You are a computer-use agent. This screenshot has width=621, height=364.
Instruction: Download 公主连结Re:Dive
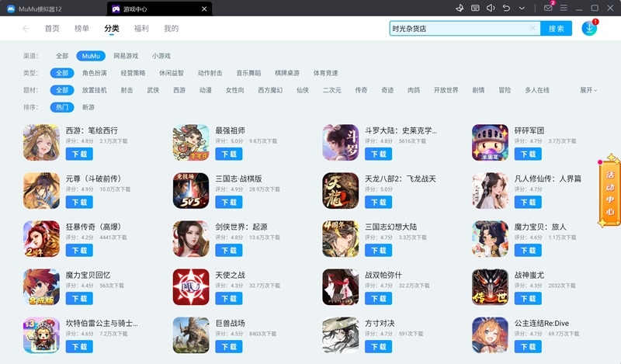tap(528, 347)
